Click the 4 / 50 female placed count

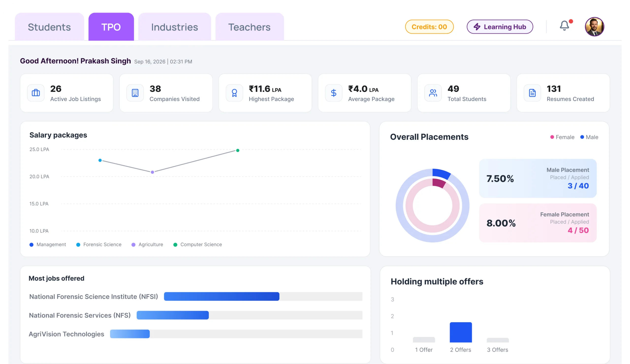(578, 230)
